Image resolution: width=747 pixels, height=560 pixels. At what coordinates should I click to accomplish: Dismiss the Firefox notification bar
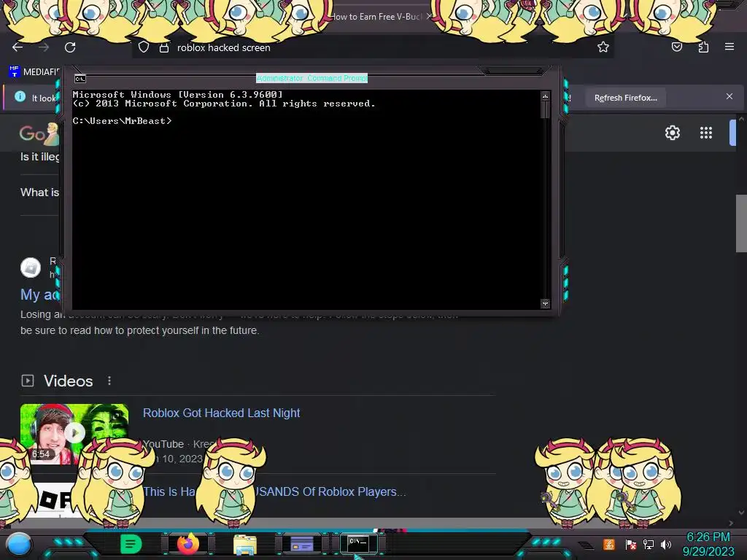coord(729,97)
